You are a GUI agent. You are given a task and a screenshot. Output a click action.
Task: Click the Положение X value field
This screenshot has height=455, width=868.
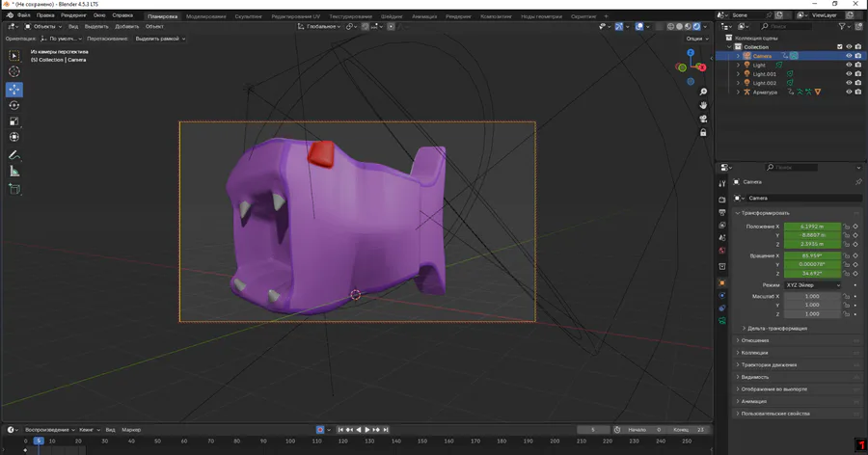(x=812, y=227)
